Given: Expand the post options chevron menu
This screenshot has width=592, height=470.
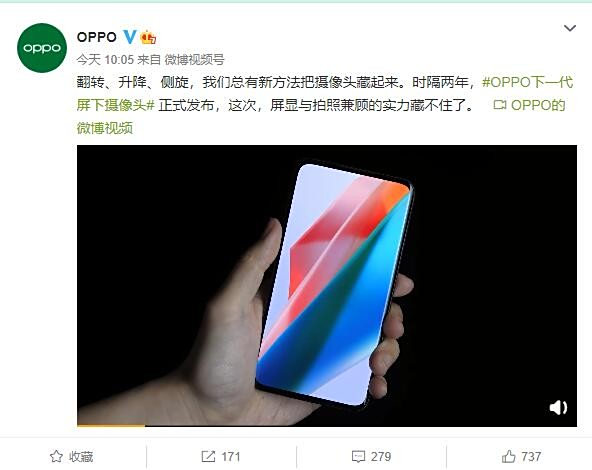Looking at the screenshot, I should click(x=569, y=28).
